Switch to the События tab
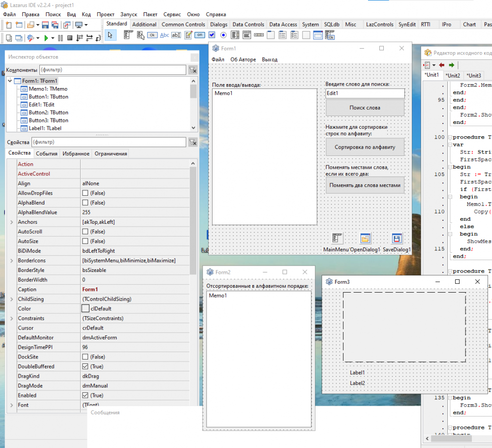 pos(46,153)
